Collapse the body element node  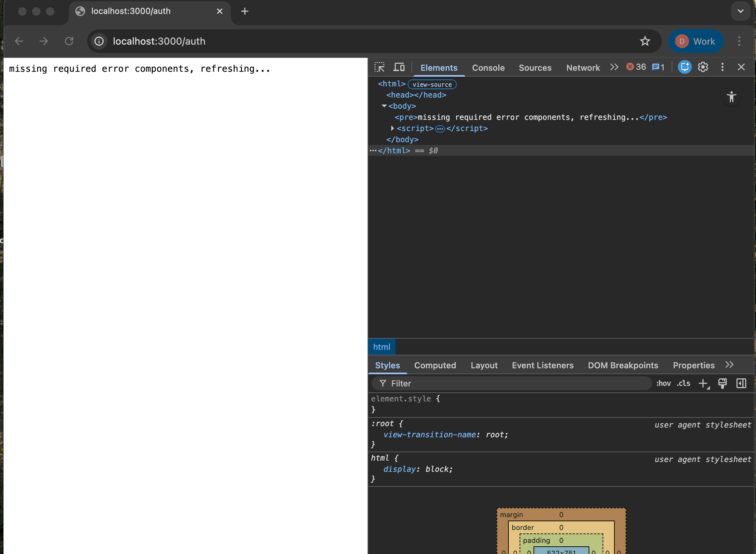point(384,106)
